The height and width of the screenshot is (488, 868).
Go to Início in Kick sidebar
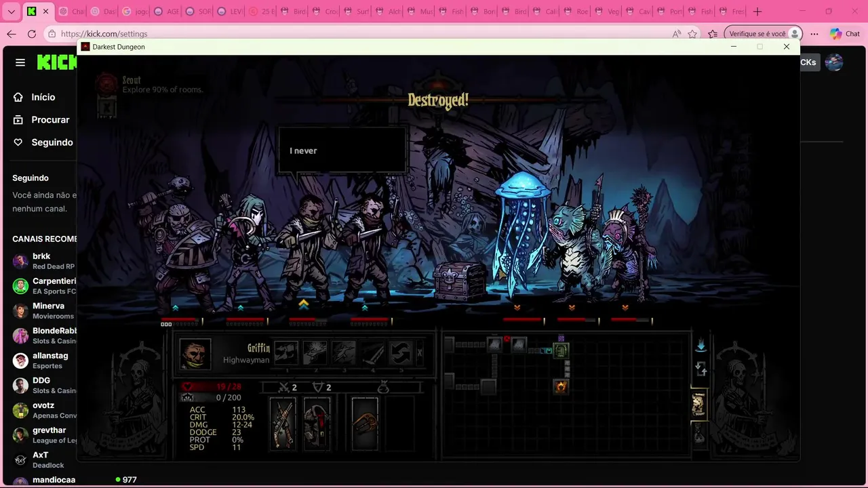tap(43, 97)
